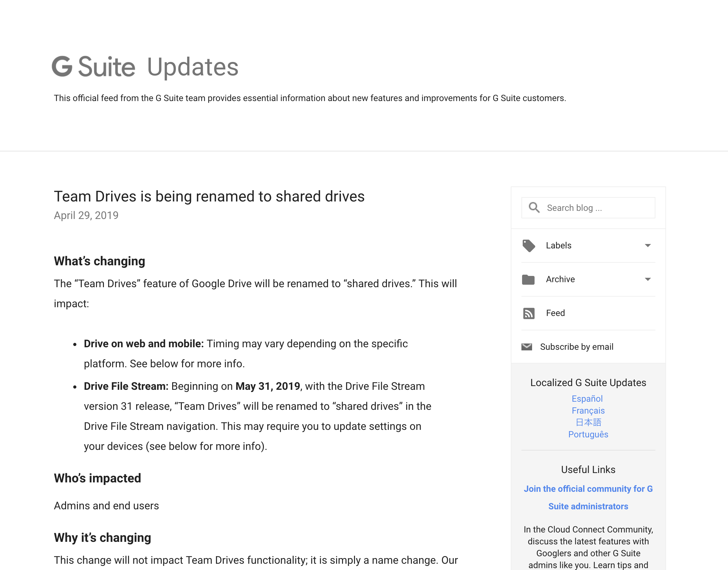The image size is (728, 570).
Task: Open the Français localized updates link
Action: click(588, 410)
